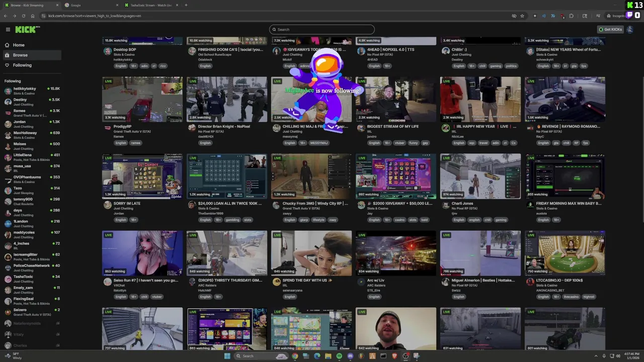Click the 'bald' tag under Jay stream

(424, 220)
